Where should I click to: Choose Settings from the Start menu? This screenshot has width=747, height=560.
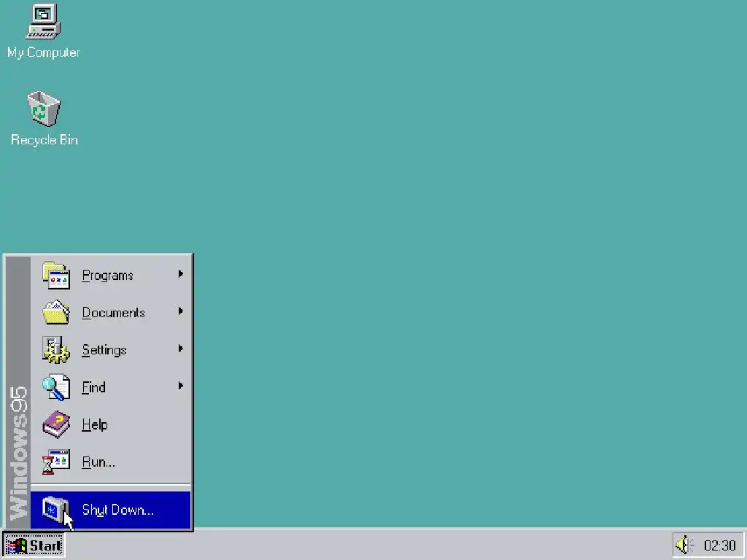point(111,349)
